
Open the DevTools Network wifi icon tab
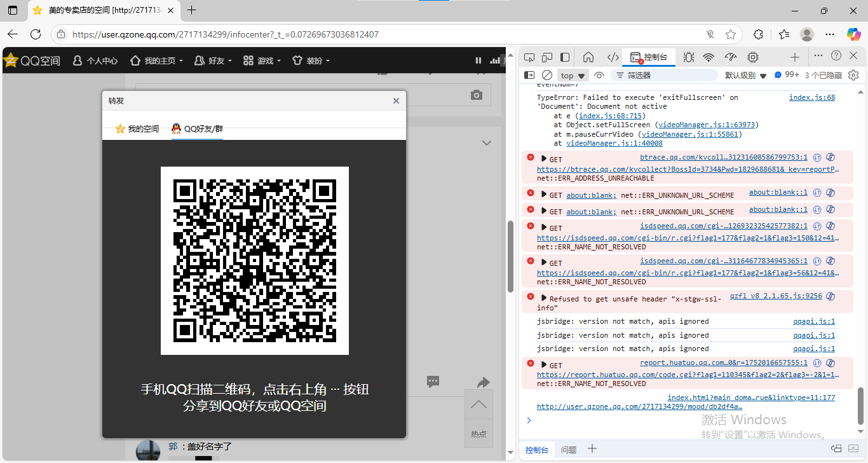click(x=709, y=57)
